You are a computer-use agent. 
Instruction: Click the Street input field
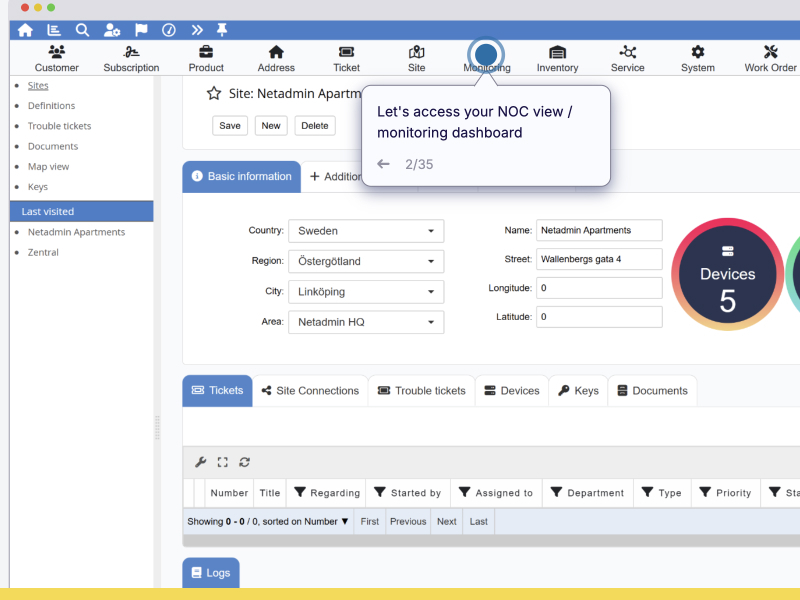pyautogui.click(x=599, y=259)
